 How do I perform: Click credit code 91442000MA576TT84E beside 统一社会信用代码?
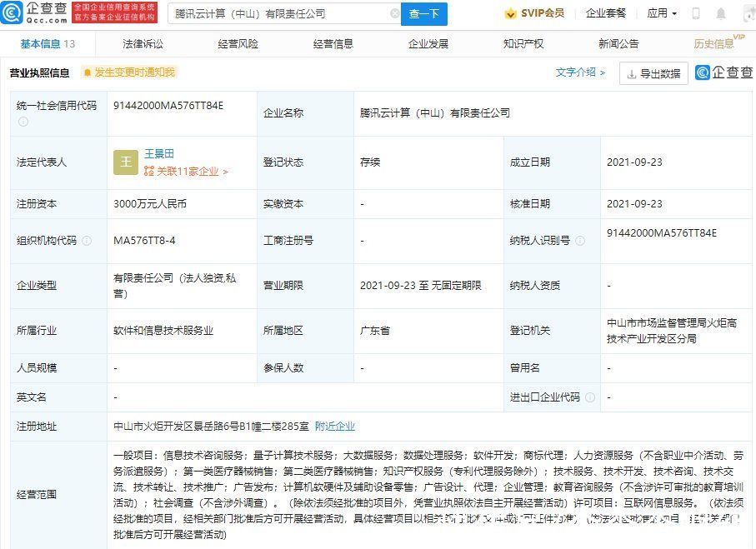click(x=168, y=106)
